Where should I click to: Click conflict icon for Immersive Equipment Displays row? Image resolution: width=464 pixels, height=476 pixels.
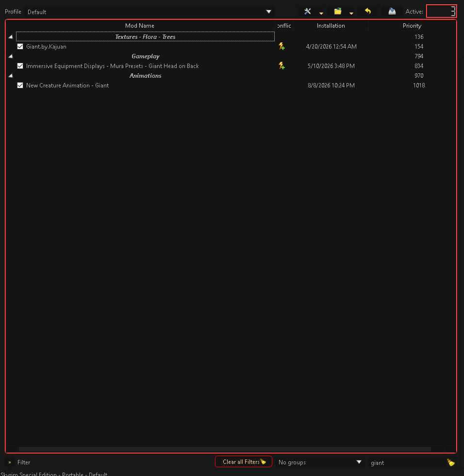[282, 66]
